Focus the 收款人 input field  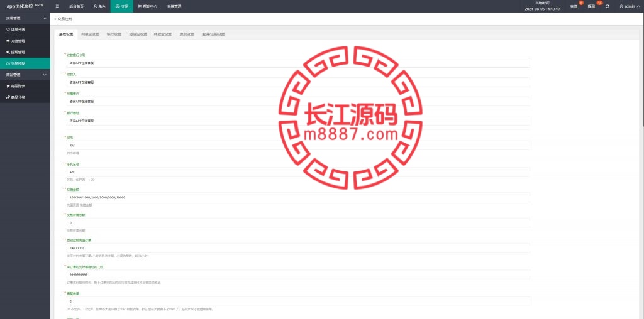point(298,82)
